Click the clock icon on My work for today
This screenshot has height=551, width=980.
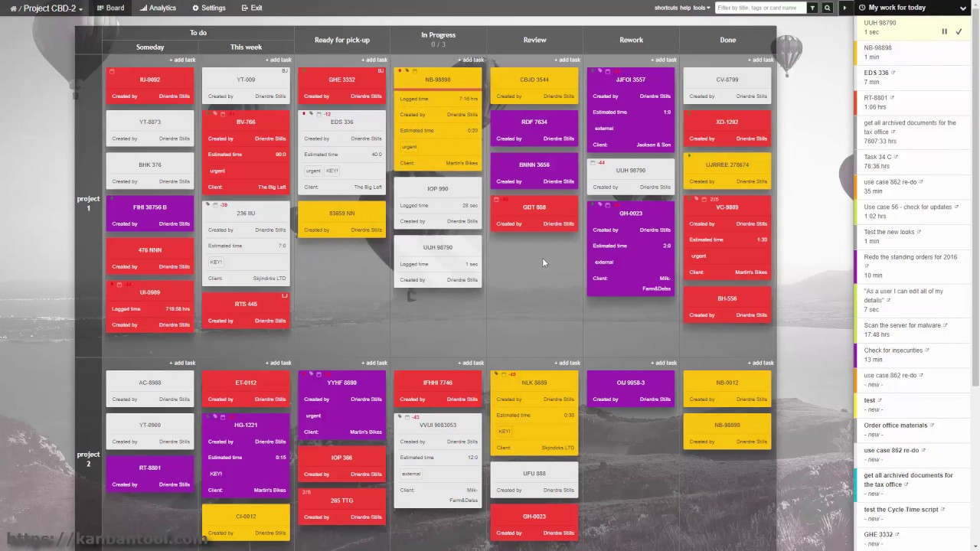(x=861, y=8)
